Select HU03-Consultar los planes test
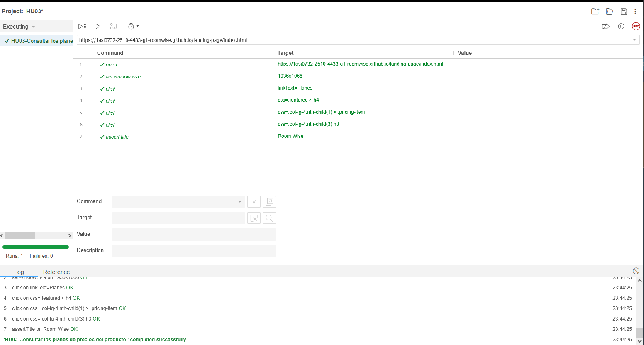Image resolution: width=644 pixels, height=345 pixels. pos(37,41)
